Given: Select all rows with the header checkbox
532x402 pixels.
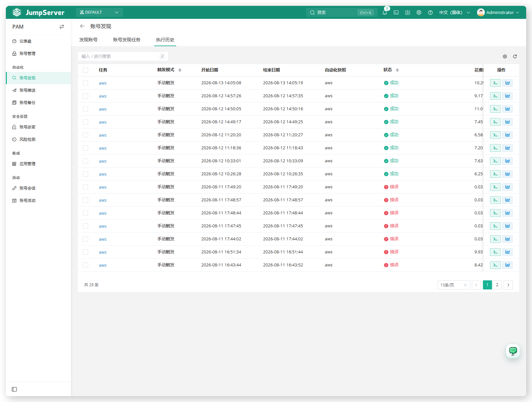Looking at the screenshot, I should [86, 70].
